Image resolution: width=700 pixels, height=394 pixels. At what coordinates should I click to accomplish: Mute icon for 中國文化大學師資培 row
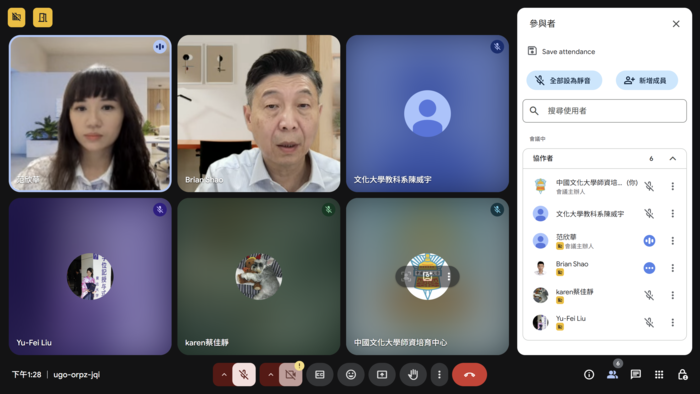point(649,187)
